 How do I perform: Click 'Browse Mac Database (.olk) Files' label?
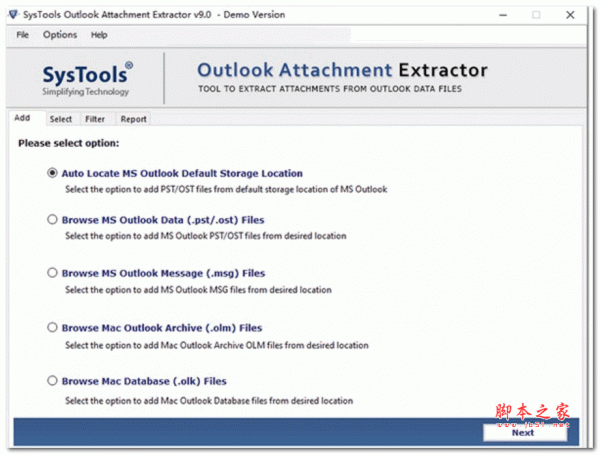point(144,381)
